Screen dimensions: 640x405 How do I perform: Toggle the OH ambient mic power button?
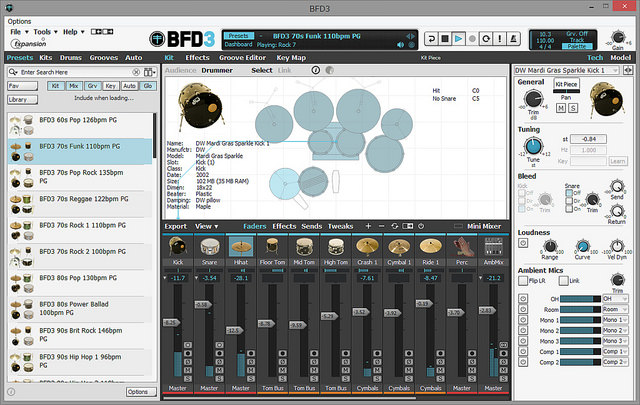coord(523,298)
